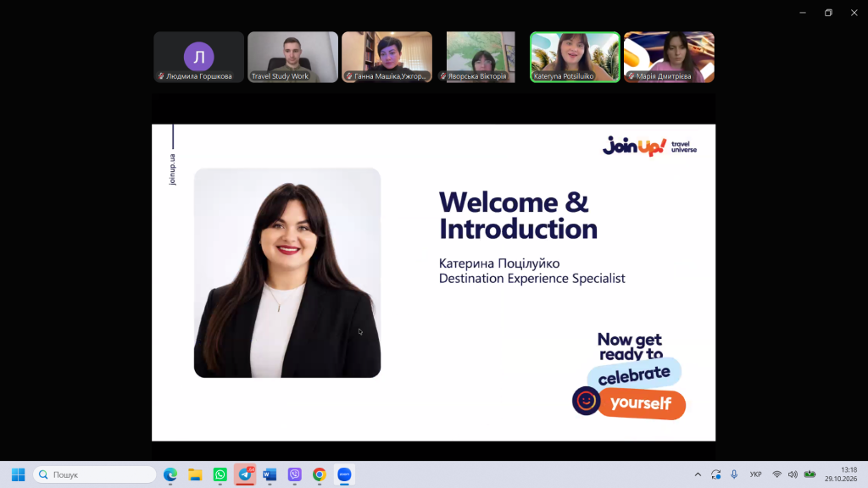Open File Explorer folder icon
This screenshot has width=868, height=488.
pos(195,474)
